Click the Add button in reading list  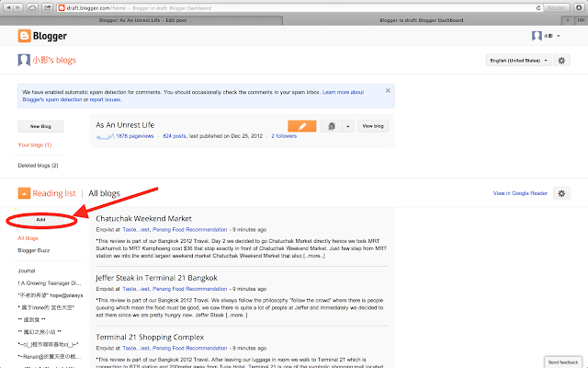(40, 220)
